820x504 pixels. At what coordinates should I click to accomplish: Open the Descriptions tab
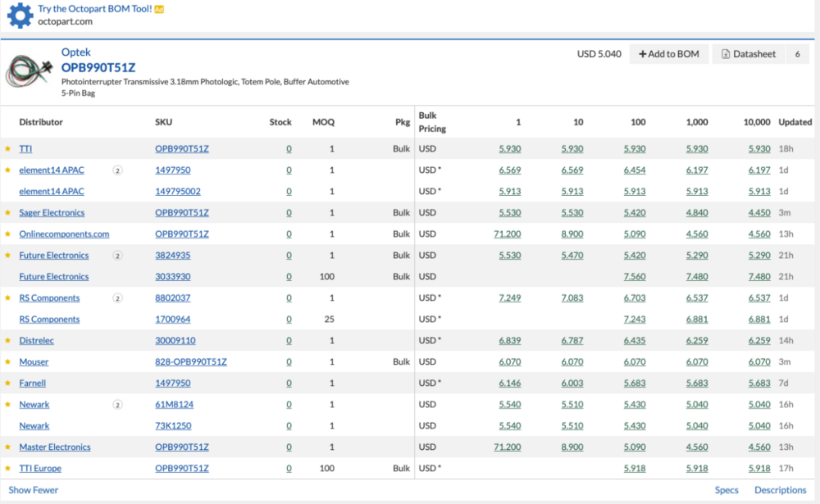pos(781,490)
